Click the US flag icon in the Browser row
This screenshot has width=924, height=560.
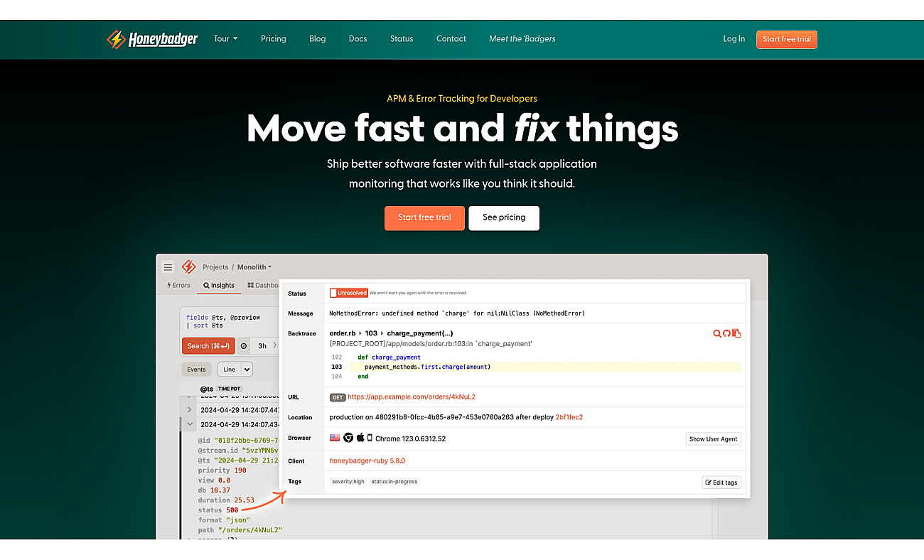point(335,438)
